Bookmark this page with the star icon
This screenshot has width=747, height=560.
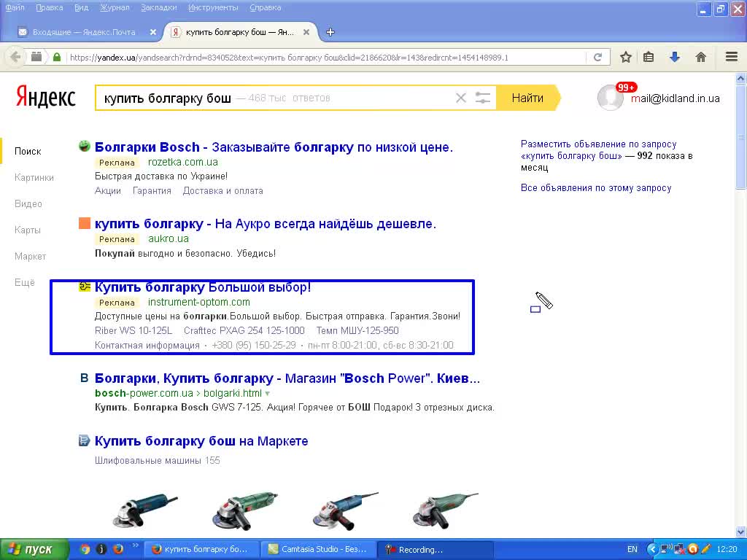[625, 58]
